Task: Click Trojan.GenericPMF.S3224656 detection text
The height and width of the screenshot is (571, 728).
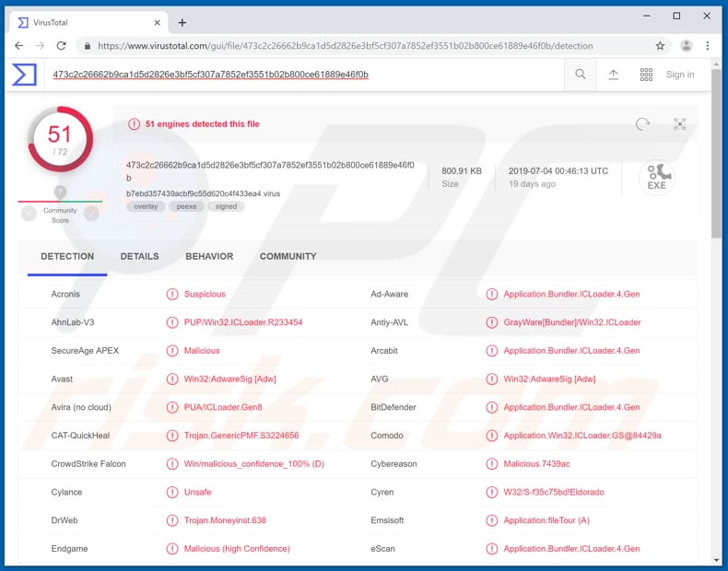Action: 241,436
